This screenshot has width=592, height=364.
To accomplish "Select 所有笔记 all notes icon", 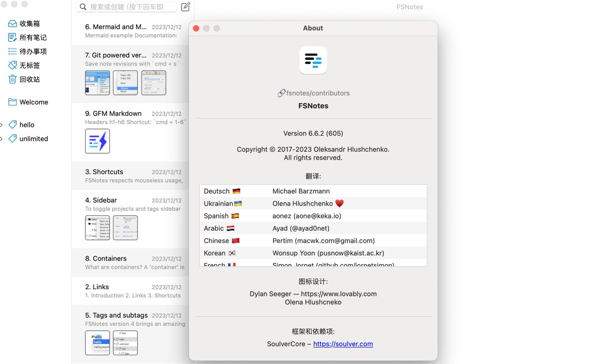I will 12,38.
